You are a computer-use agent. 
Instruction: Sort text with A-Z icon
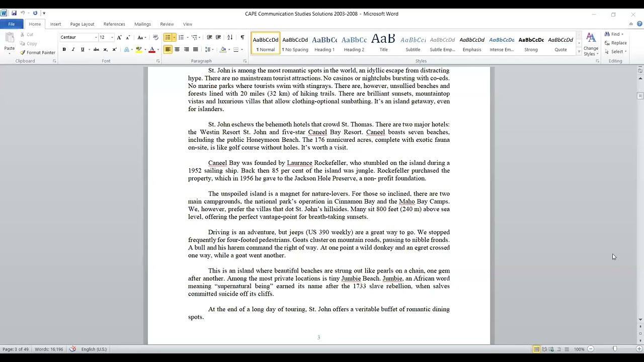(230, 37)
